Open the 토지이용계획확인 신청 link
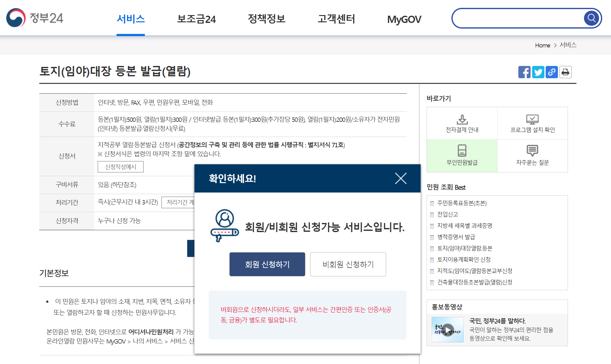The image size is (611, 364). click(x=464, y=259)
